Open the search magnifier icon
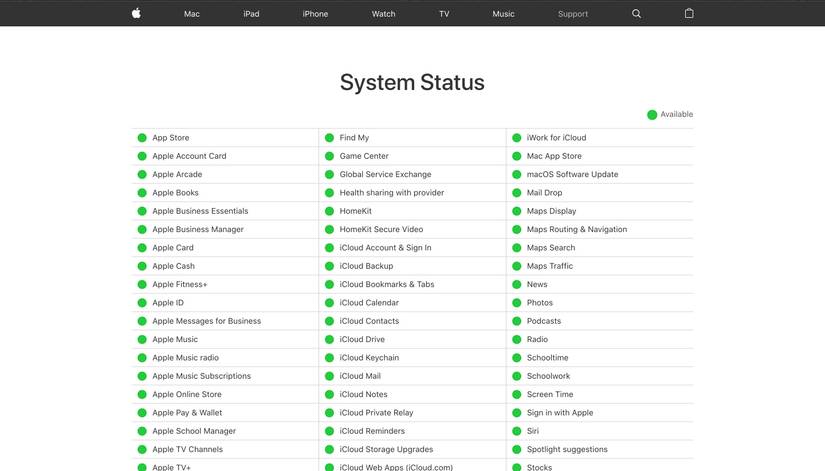 636,14
